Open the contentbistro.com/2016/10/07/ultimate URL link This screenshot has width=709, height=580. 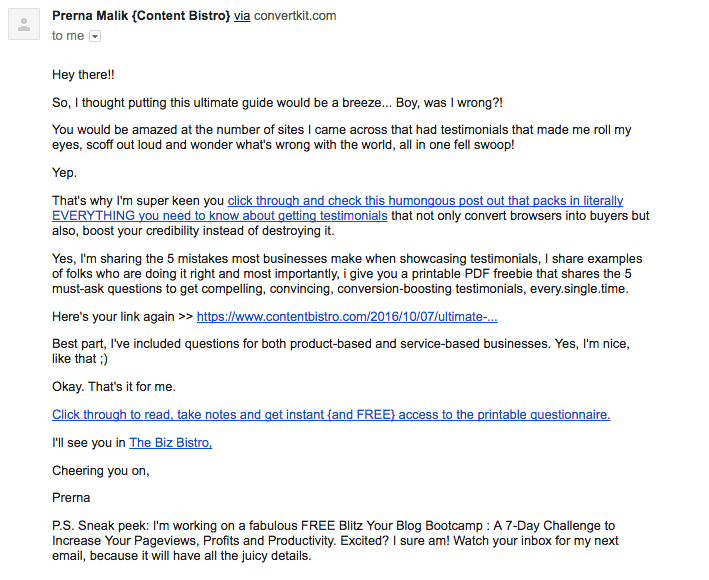coord(347,316)
